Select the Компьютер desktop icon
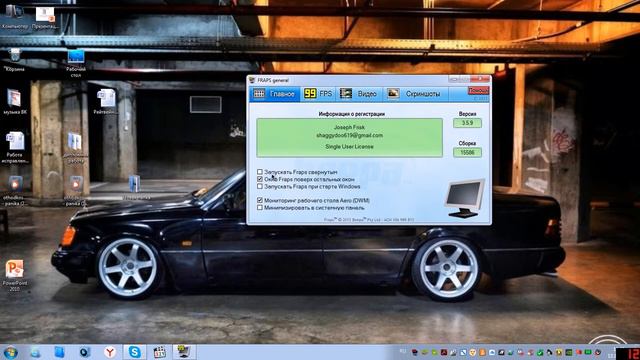 tap(15, 16)
